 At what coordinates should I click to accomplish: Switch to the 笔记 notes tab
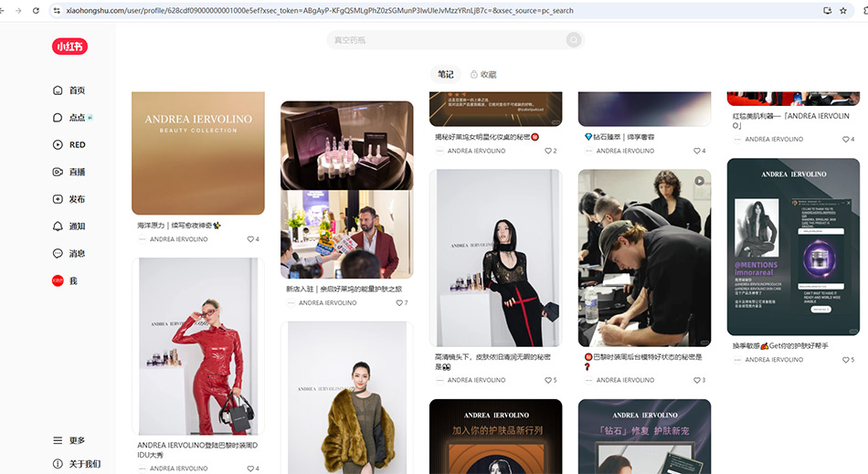coord(446,74)
